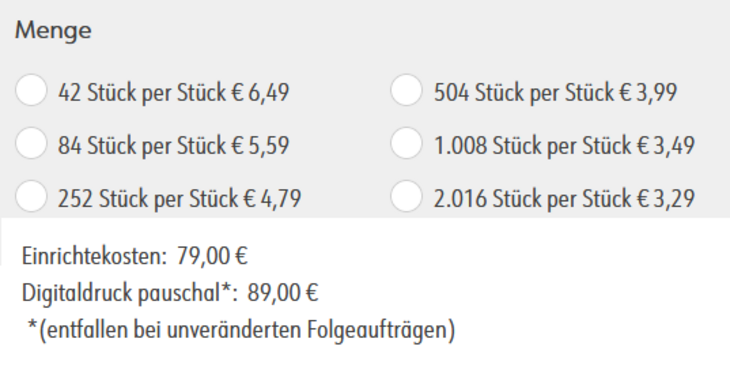The height and width of the screenshot is (369, 730).
Task: Click the 'entfallen bei unveränderten Folgeaufträgen' footnote
Action: (241, 330)
